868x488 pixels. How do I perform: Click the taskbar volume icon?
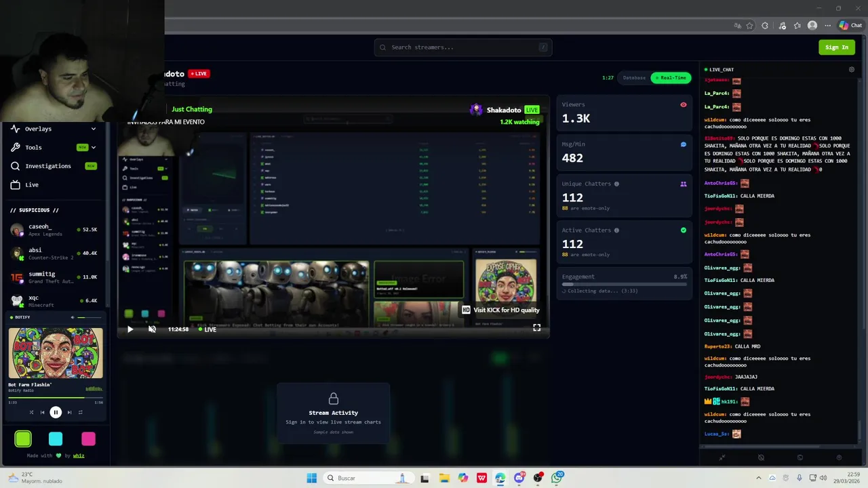click(823, 478)
